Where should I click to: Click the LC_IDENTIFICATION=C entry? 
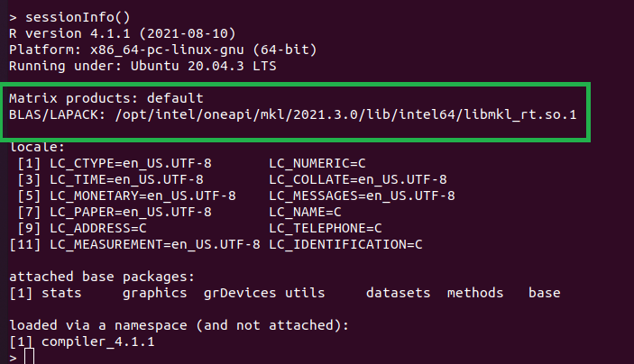(346, 244)
